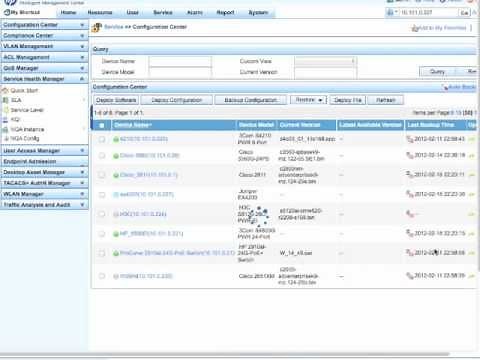Click the Add to My Favorites star icon
Viewport: 480px width, 360px height.
(x=415, y=28)
